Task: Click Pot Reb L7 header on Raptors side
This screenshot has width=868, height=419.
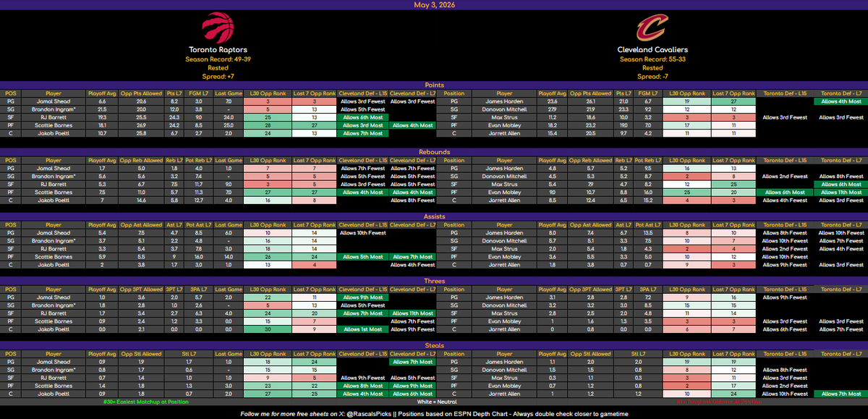Action: tap(199, 159)
